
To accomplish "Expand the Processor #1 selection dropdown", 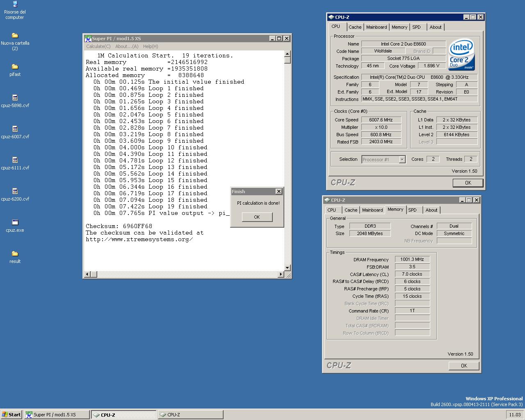I will point(402,160).
